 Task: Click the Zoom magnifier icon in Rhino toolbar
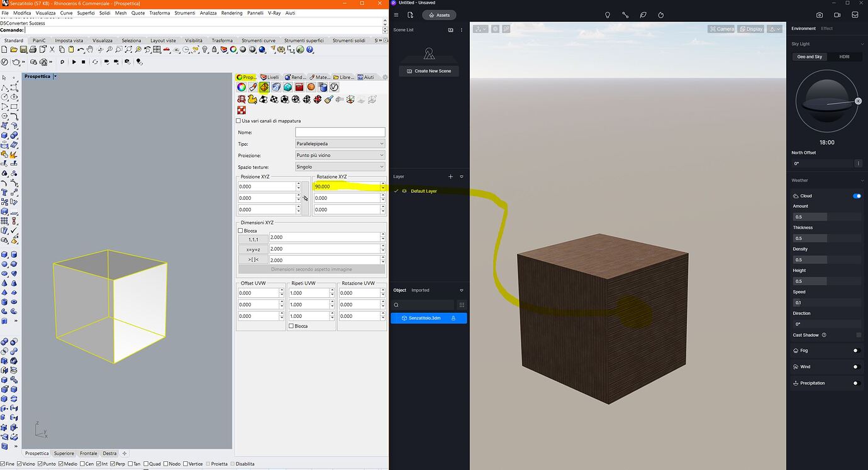110,50
